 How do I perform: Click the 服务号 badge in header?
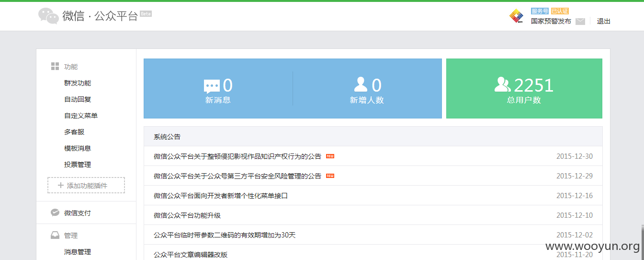540,11
